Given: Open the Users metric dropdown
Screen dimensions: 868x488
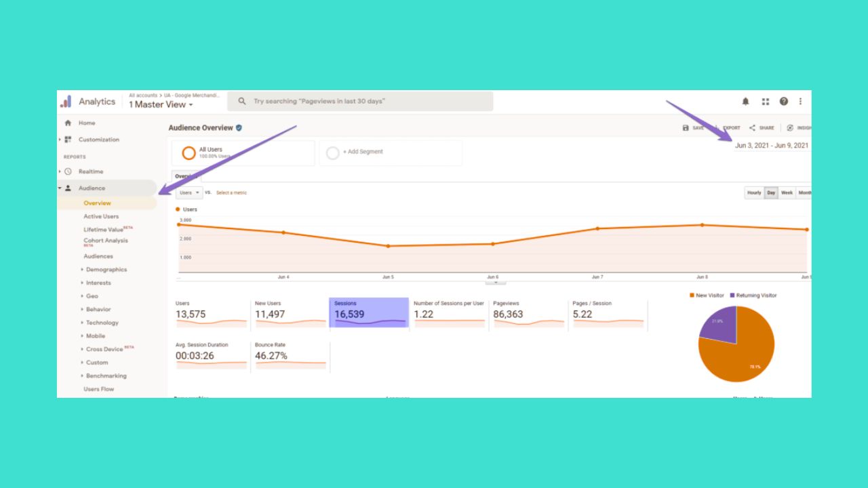Looking at the screenshot, I should pos(189,192).
